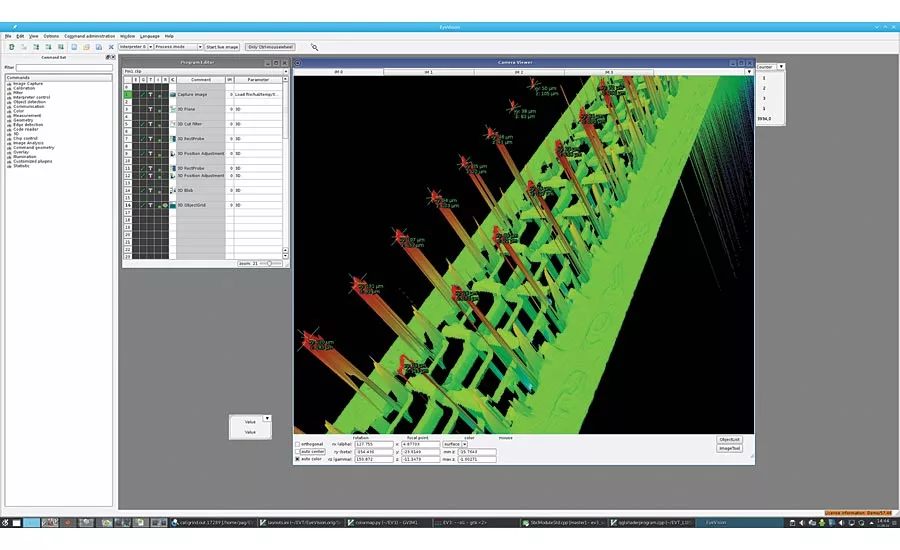Click the blue X delete toolbar icon
The image size is (900, 550).
coord(111,47)
